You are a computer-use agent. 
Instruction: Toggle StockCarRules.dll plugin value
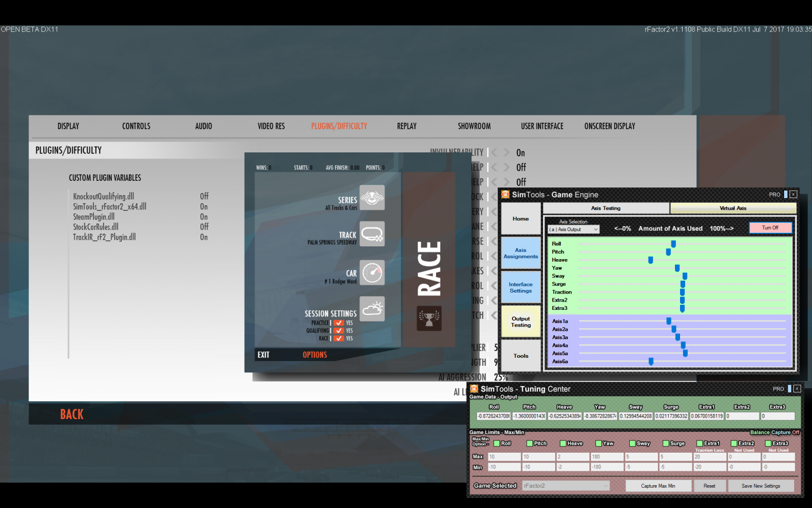[204, 227]
